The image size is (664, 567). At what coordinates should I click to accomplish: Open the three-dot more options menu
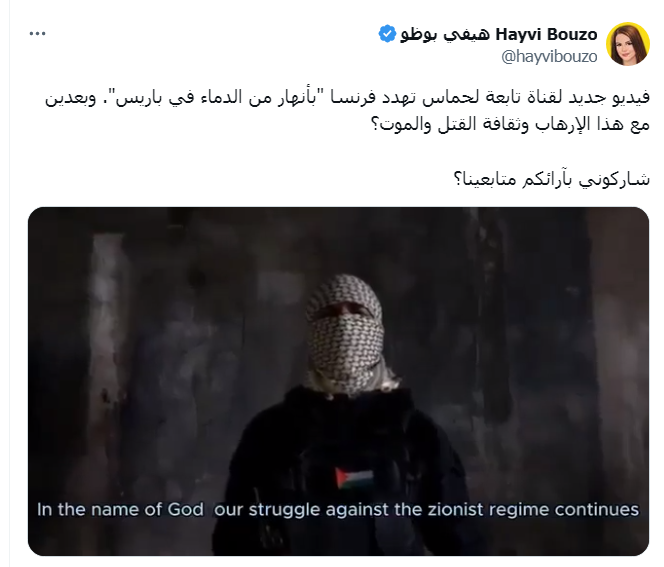pos(37,34)
